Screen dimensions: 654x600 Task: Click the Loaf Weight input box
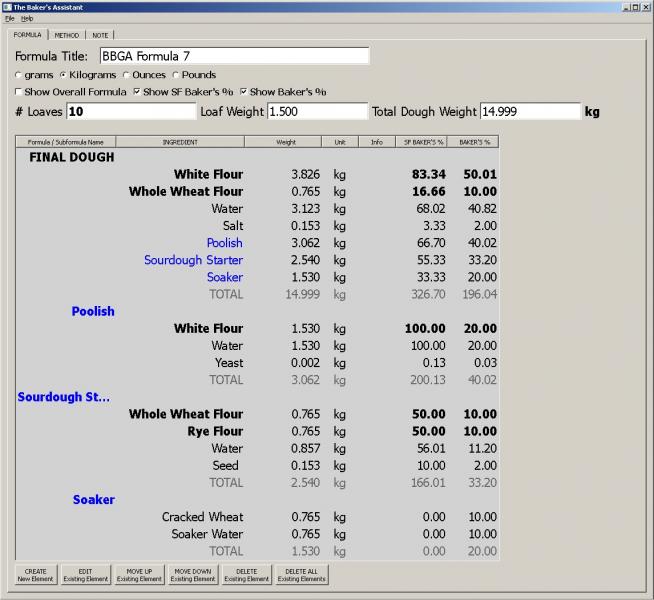(316, 111)
